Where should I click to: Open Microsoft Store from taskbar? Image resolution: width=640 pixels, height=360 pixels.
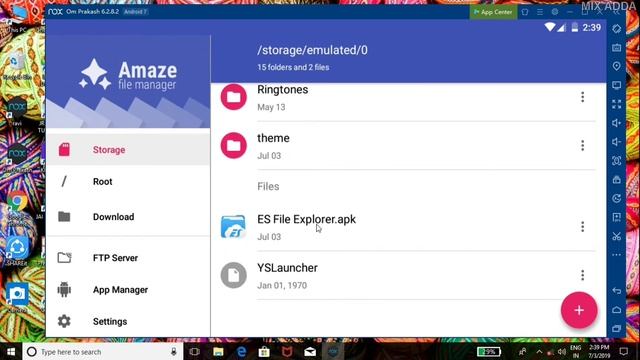click(264, 351)
